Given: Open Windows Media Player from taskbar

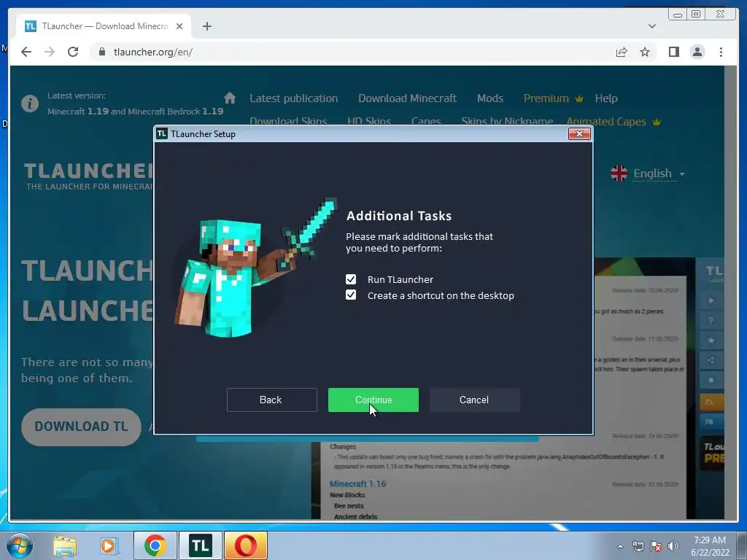Looking at the screenshot, I should tap(108, 545).
